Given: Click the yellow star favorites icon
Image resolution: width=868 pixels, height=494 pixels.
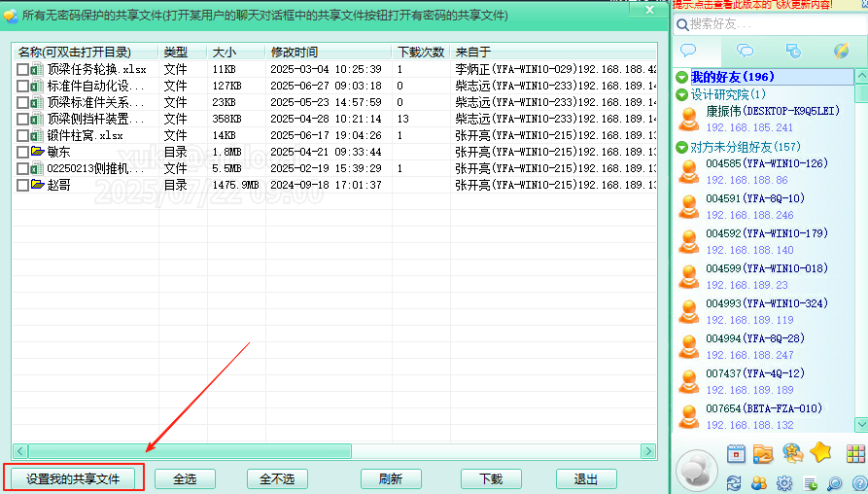Looking at the screenshot, I should (820, 452).
